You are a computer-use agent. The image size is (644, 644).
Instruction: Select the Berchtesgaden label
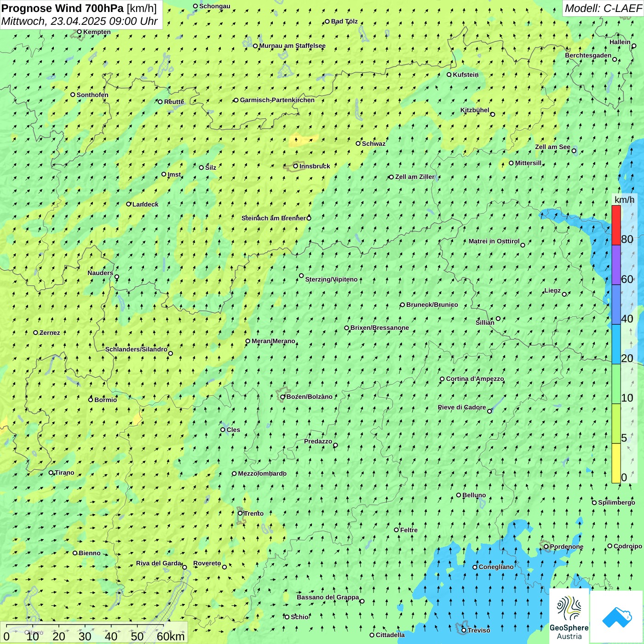(588, 55)
